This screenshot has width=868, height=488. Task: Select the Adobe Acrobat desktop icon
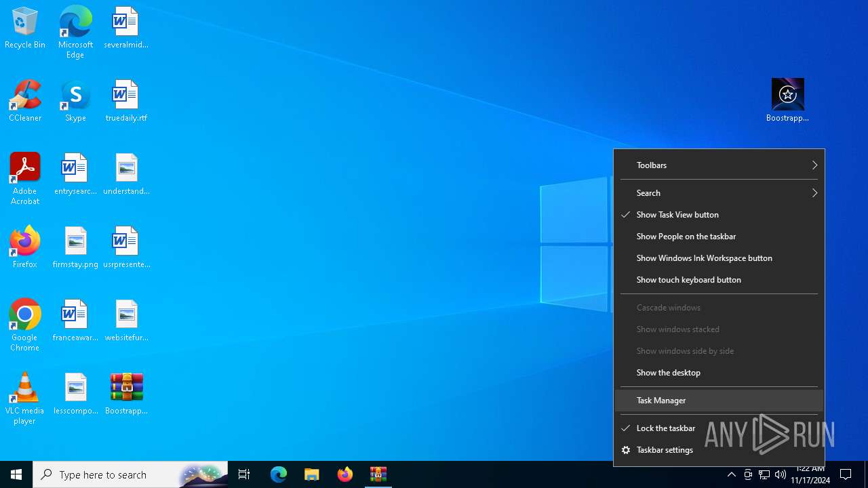pos(25,179)
